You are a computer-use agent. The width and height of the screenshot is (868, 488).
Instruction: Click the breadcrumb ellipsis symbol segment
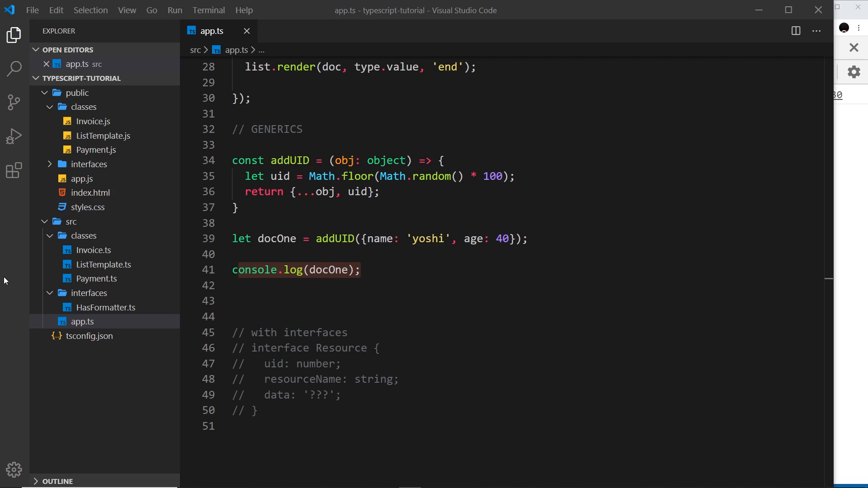pos(261,50)
